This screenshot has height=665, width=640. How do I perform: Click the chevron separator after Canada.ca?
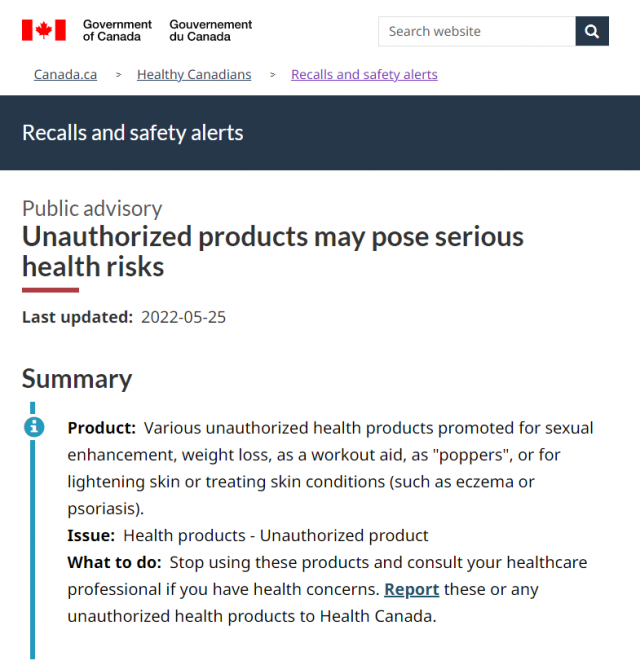pos(118,75)
